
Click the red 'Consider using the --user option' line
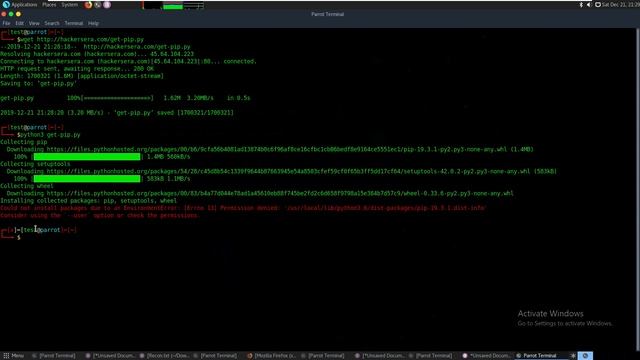[100, 216]
